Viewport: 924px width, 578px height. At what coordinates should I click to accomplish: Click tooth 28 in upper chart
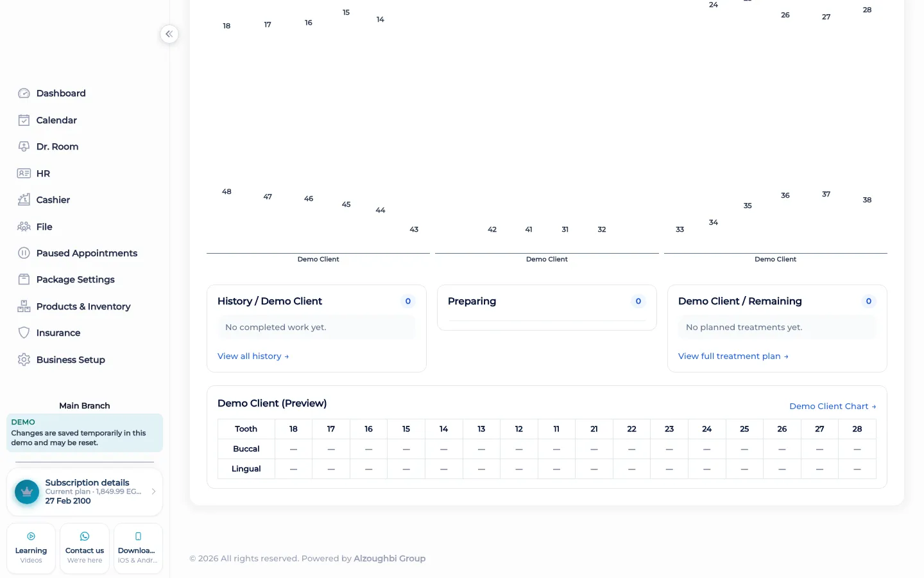867,10
